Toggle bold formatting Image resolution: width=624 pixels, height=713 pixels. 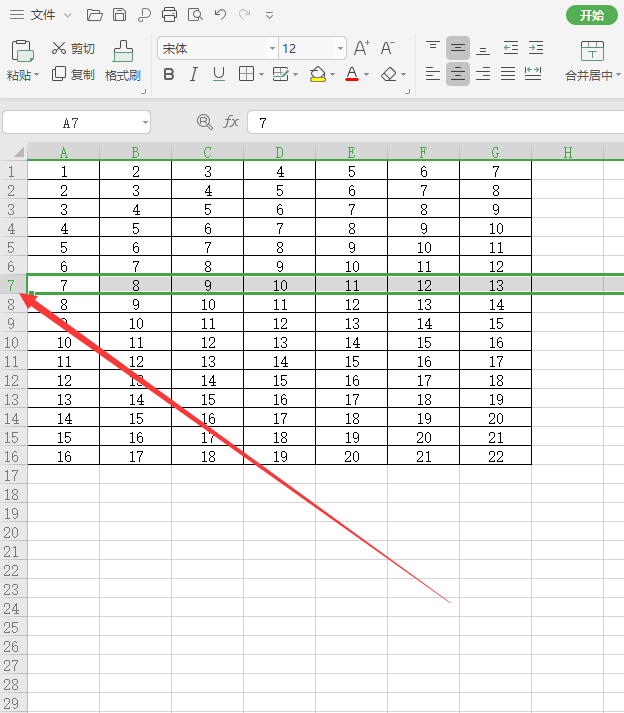(x=168, y=74)
